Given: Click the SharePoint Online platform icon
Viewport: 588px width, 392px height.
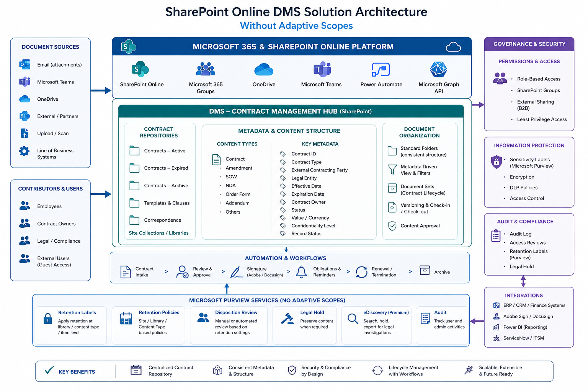Looking at the screenshot, I should (140, 69).
